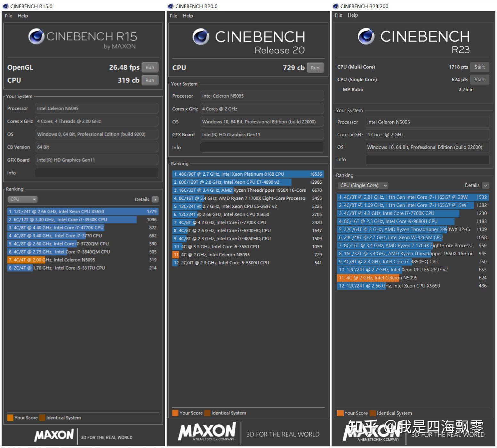Click the Info field in R20
The height and width of the screenshot is (448, 497).
coord(262,148)
